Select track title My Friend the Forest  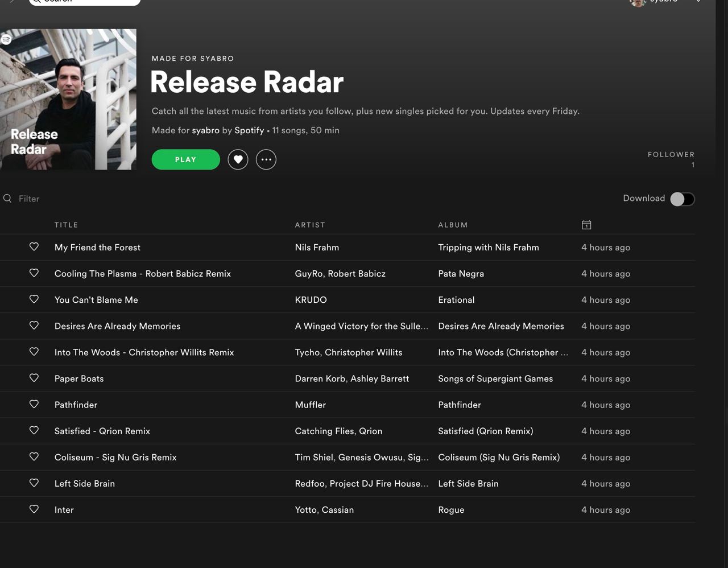click(97, 247)
